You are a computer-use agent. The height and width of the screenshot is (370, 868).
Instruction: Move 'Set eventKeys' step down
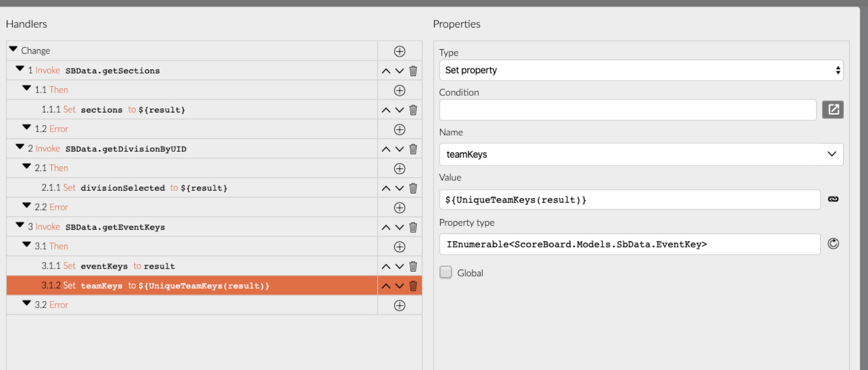[399, 266]
